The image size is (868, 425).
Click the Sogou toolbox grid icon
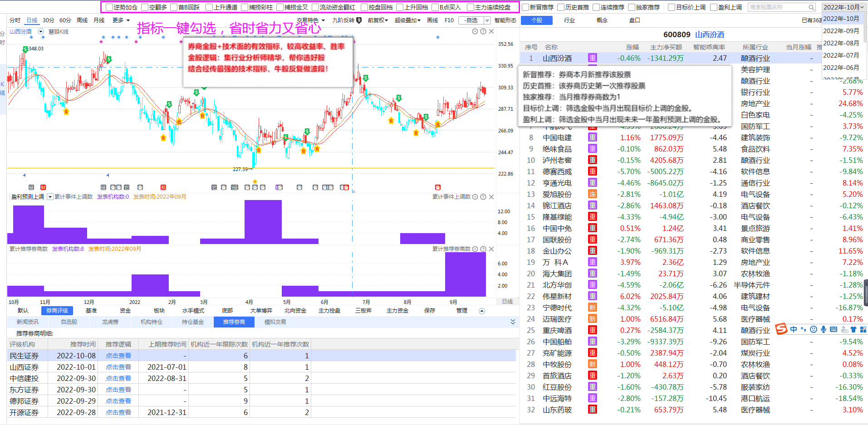point(863,329)
